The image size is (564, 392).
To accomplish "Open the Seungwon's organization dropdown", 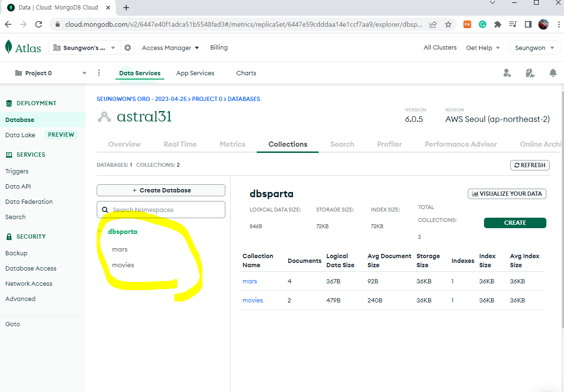I will 84,48.
